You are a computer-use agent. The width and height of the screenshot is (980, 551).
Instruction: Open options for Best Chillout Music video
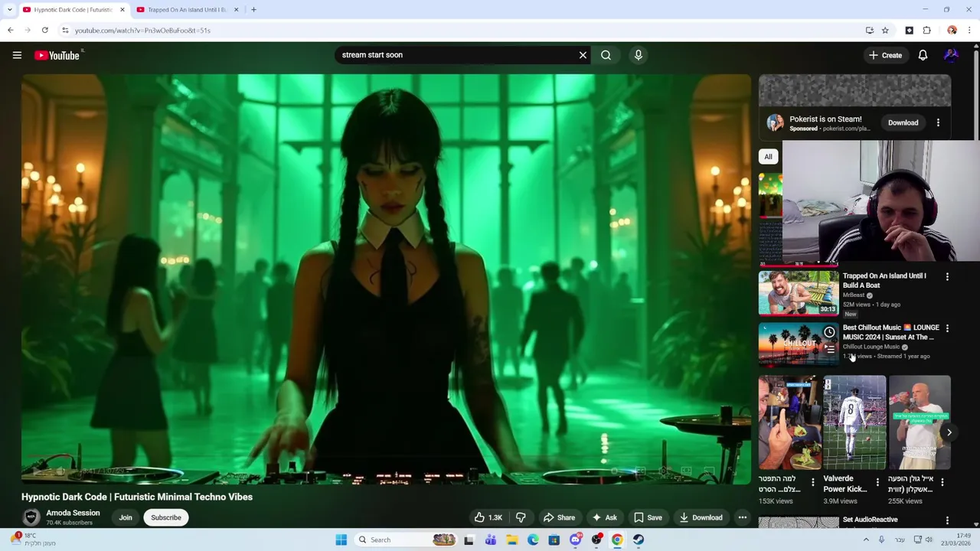click(947, 328)
